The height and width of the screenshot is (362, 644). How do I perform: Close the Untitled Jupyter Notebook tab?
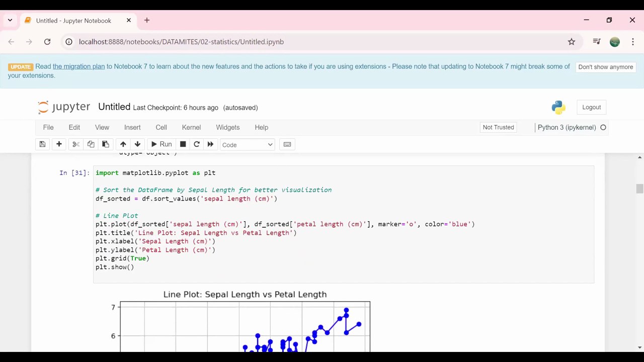tap(129, 21)
